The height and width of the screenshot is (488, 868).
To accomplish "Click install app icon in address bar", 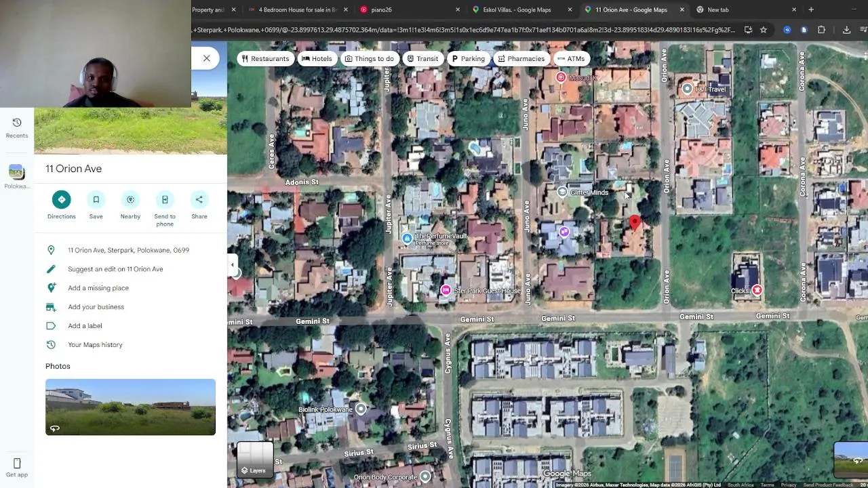I will point(748,30).
